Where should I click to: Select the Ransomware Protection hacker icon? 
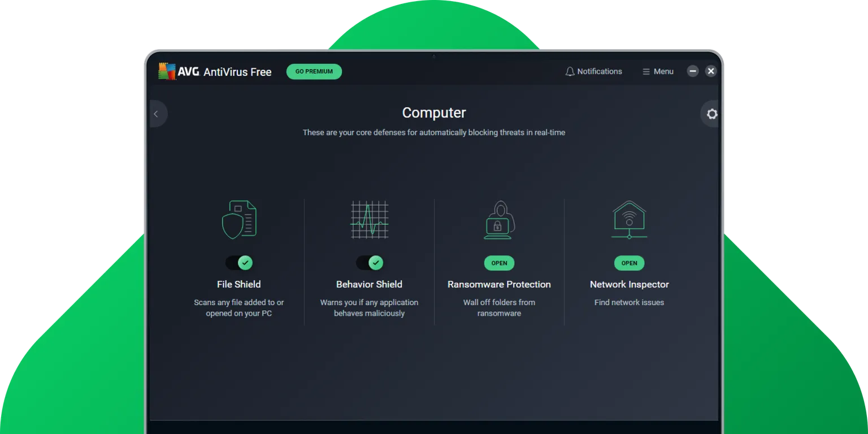[x=499, y=219]
